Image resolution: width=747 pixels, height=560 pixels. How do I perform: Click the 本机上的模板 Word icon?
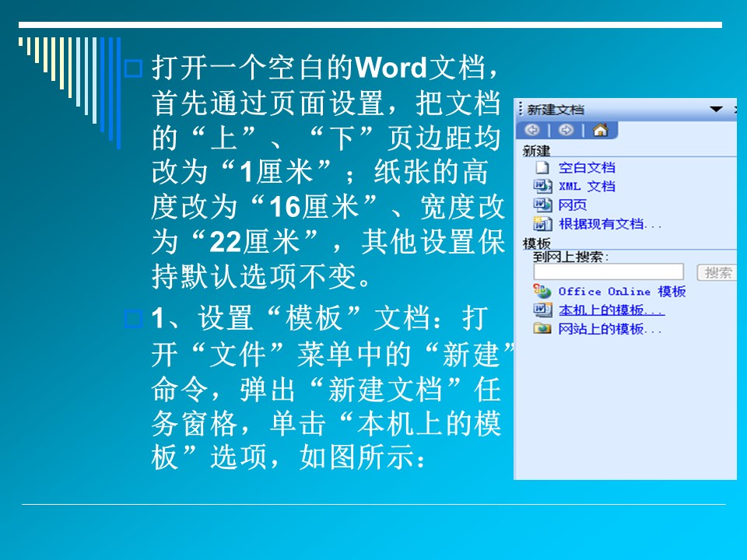tap(542, 310)
